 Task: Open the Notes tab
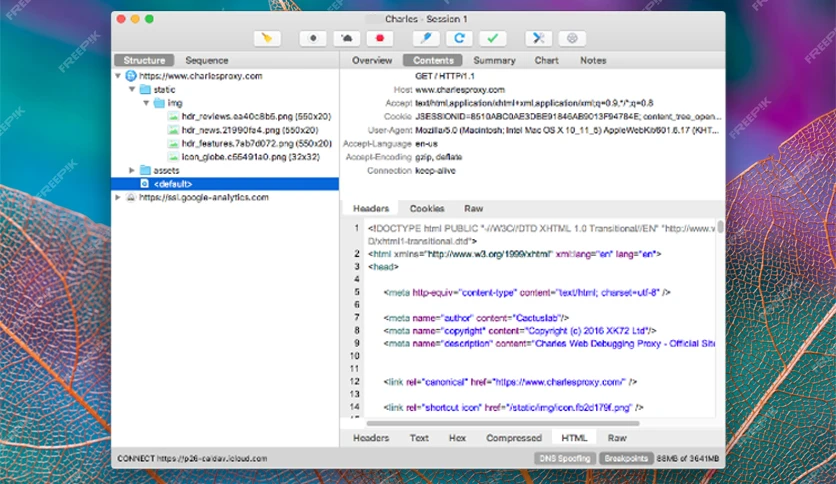point(593,60)
